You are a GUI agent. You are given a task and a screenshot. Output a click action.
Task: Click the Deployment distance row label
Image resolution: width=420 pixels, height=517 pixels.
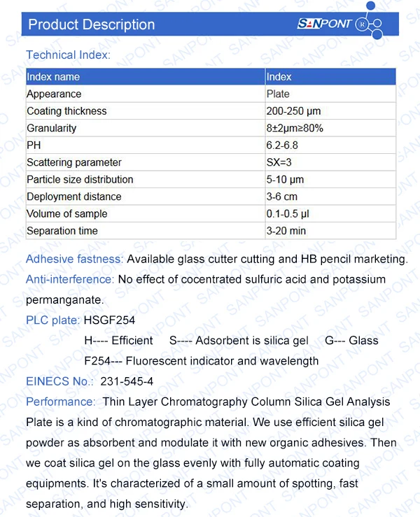point(73,197)
